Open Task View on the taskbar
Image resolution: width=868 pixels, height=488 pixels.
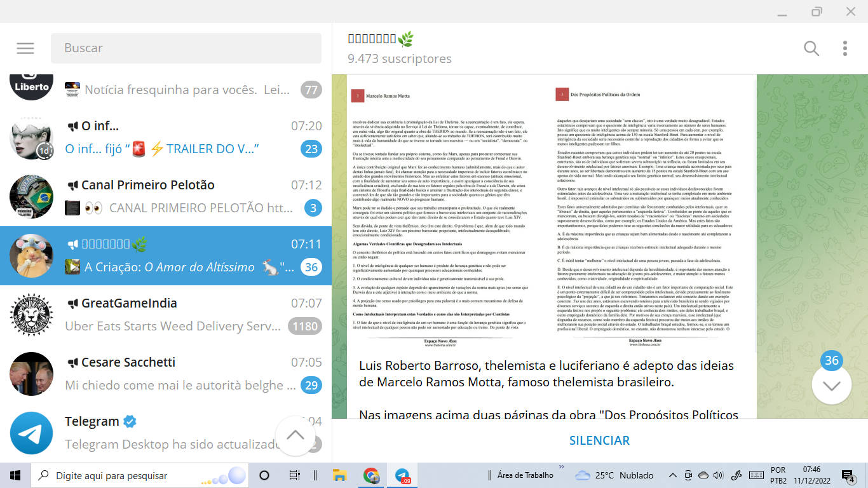pos(295,475)
